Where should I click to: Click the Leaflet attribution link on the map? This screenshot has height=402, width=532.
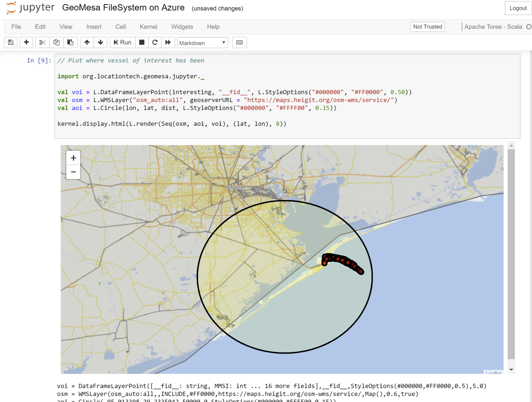click(x=493, y=373)
